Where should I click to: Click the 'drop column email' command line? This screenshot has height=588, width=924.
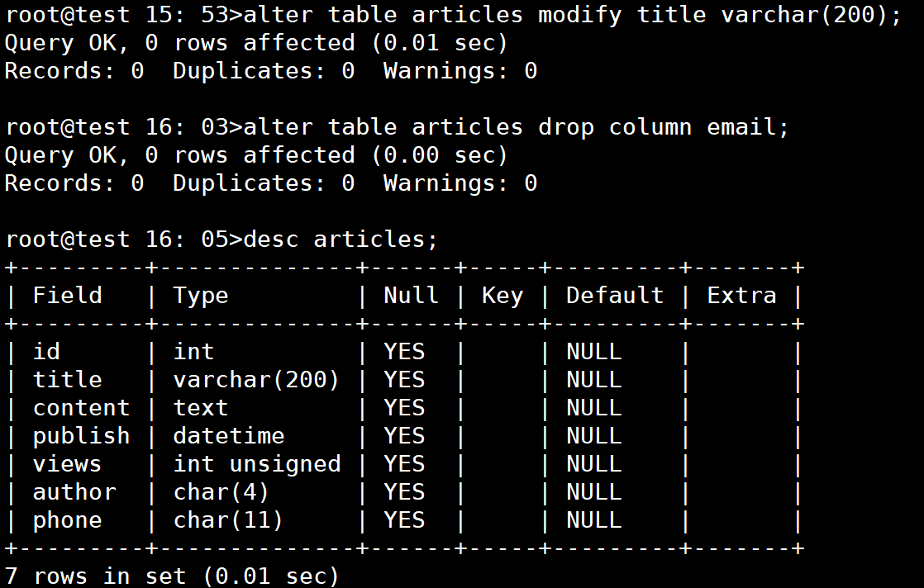[x=516, y=126]
